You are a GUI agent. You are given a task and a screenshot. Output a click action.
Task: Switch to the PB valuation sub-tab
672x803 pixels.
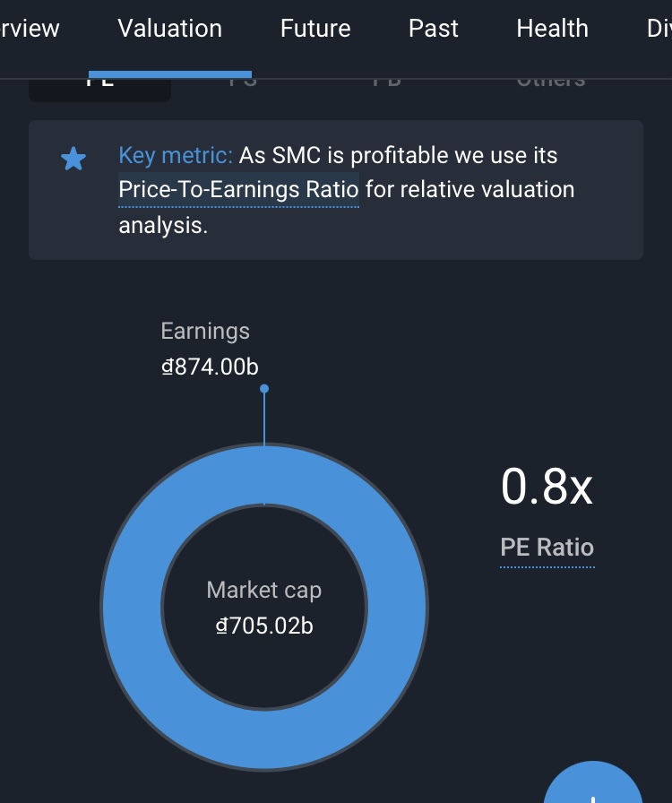tap(386, 83)
